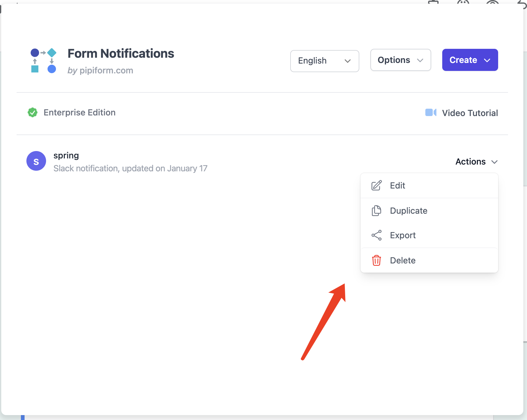Viewport: 527px width, 420px height.
Task: Click the Enterprise Edition label text
Action: (80, 113)
